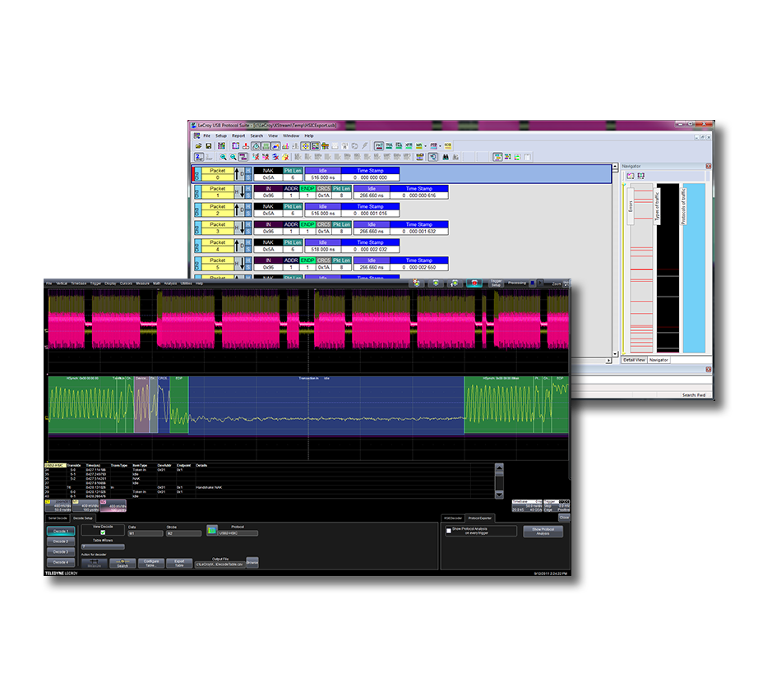Click the Search icon button in decoder actions
Viewport: 758px width, 700px height.
pyautogui.click(x=122, y=564)
